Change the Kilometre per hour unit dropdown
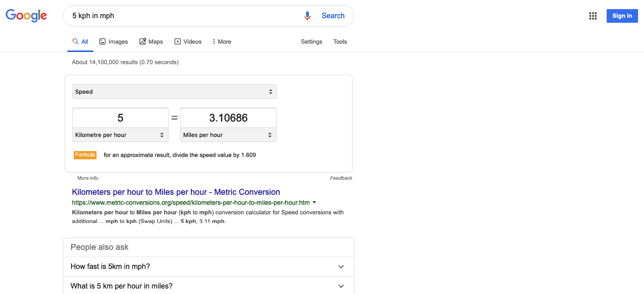The width and height of the screenshot is (644, 294). (x=120, y=135)
